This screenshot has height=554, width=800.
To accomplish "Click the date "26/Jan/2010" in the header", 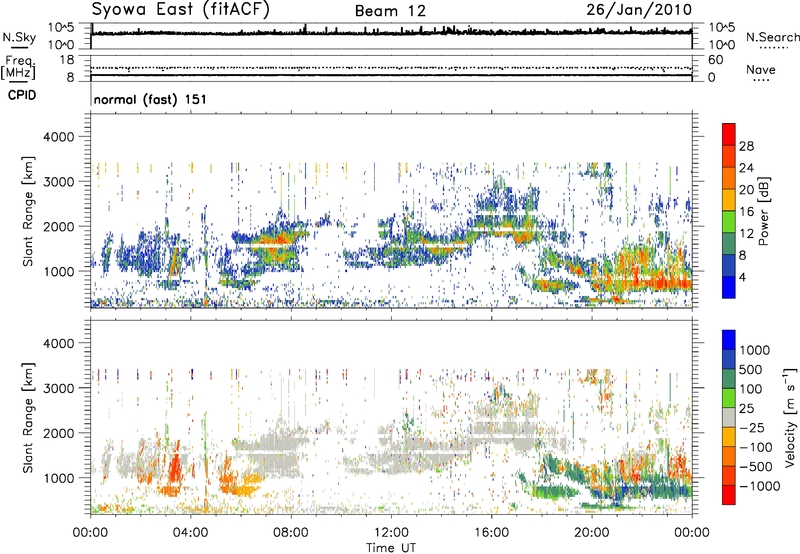I will (639, 10).
